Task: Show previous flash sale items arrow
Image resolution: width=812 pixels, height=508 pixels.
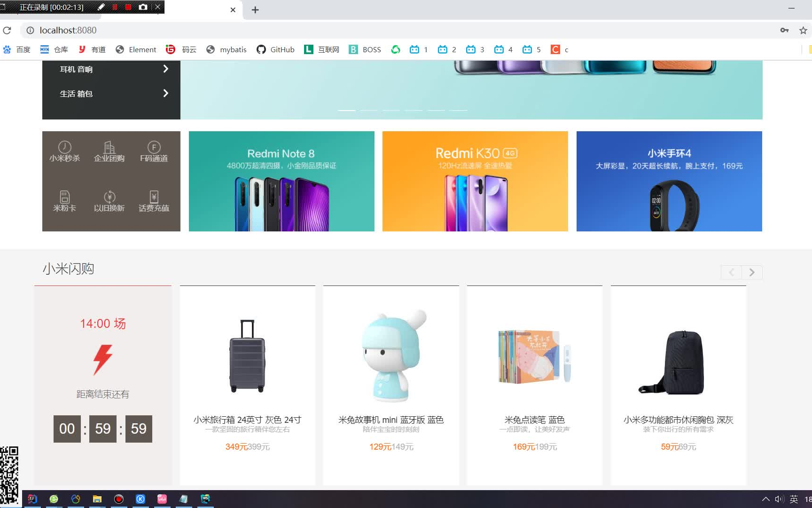Action: tap(731, 272)
